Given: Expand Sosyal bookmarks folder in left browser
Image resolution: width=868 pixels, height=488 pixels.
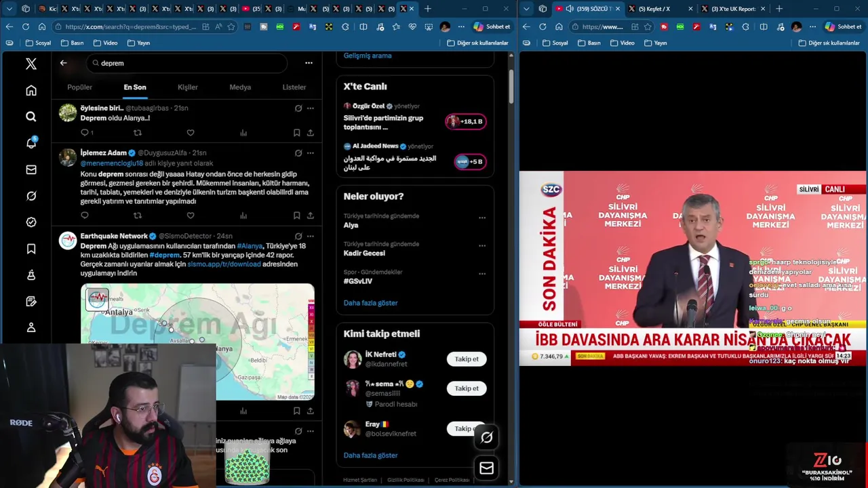Looking at the screenshot, I should 38,43.
